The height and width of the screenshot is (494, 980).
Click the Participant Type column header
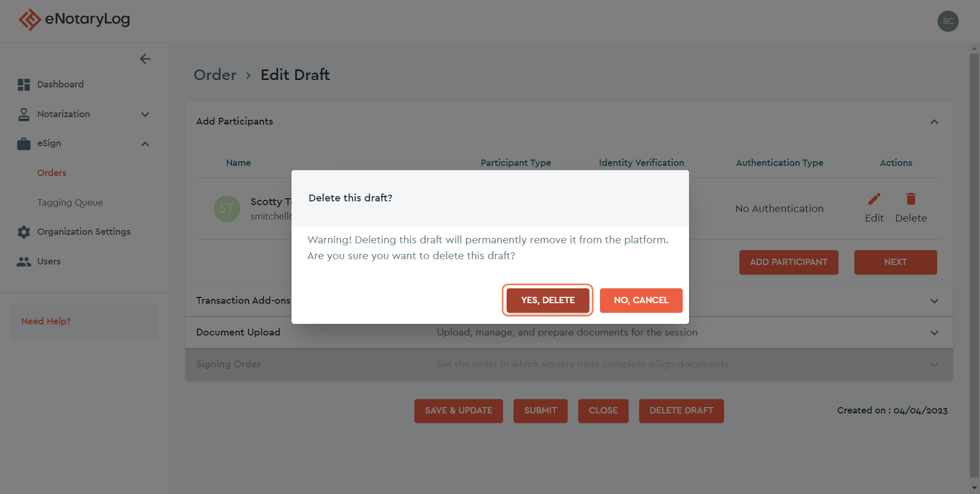click(516, 163)
